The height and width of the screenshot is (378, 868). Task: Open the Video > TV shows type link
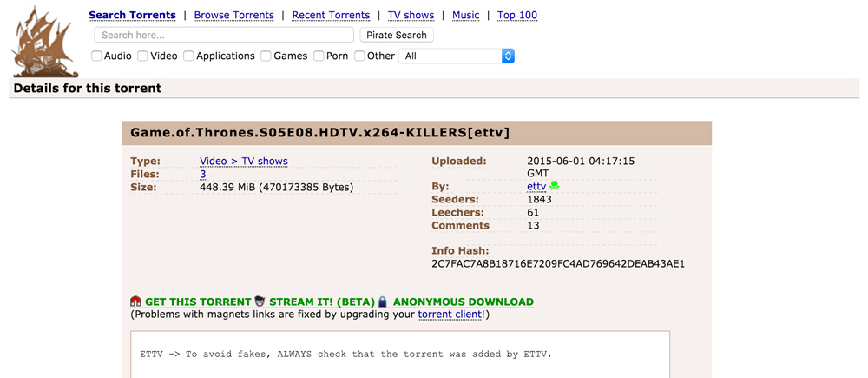click(244, 162)
